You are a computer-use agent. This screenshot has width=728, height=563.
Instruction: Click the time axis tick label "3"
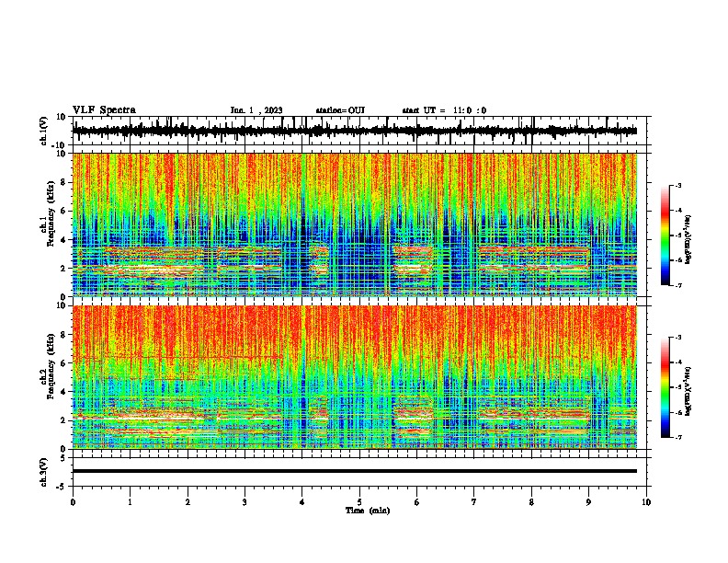click(x=245, y=502)
